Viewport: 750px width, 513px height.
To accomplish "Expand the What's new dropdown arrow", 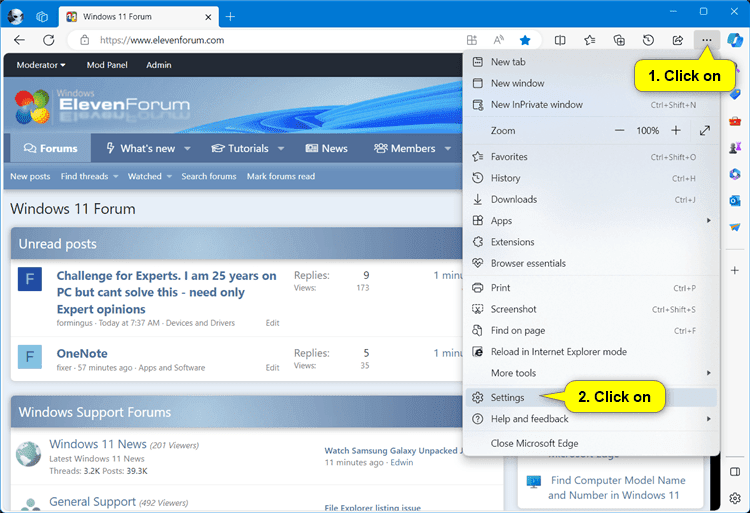I will 188,149.
